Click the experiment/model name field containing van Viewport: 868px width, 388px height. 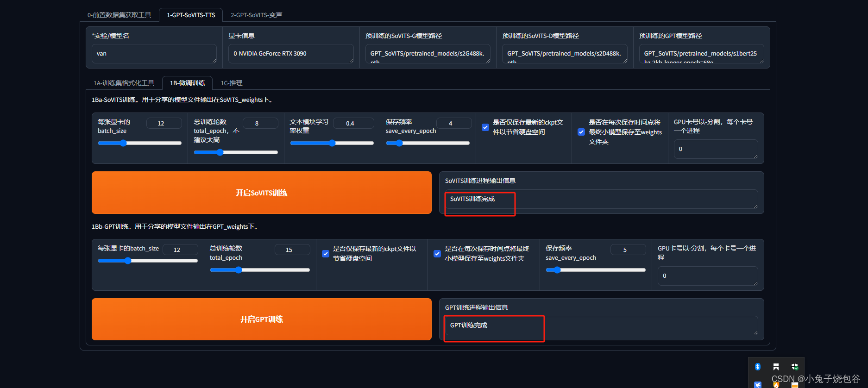point(154,54)
